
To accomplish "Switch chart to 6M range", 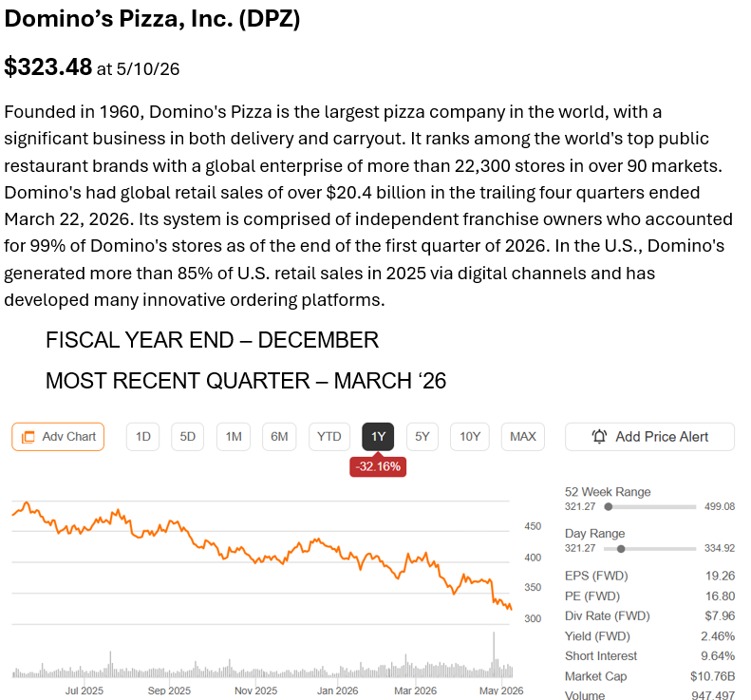I will 279,437.
